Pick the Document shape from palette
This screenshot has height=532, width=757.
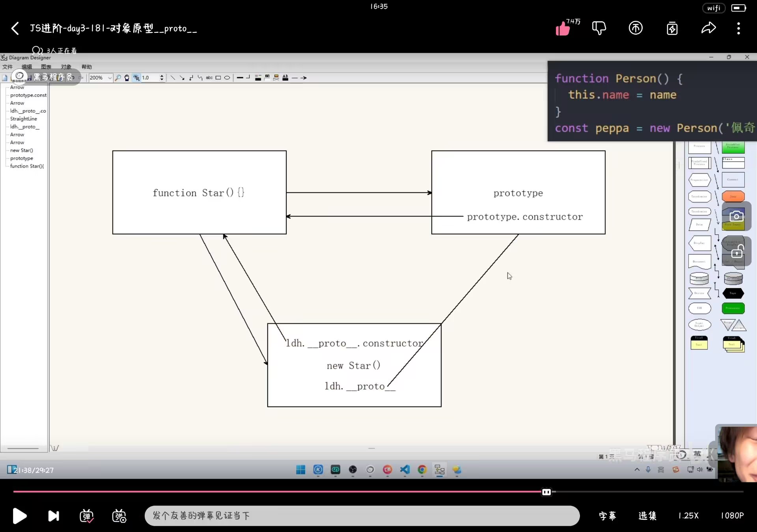tap(700, 261)
